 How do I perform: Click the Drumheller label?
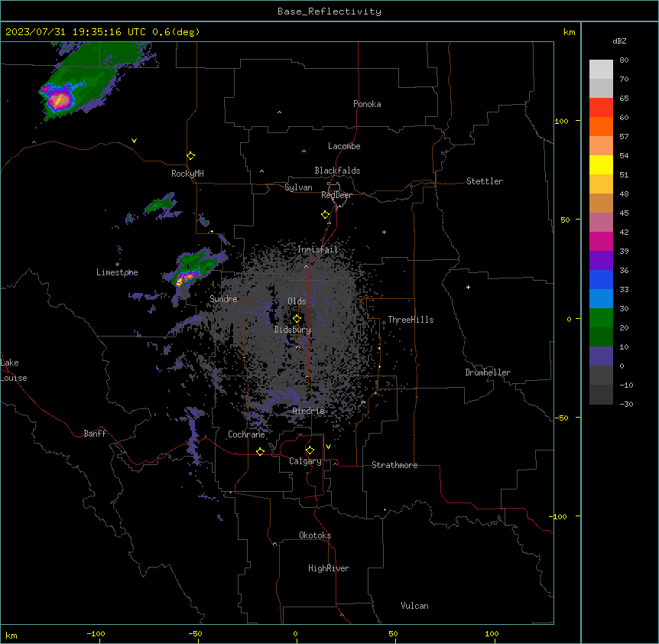pos(488,372)
